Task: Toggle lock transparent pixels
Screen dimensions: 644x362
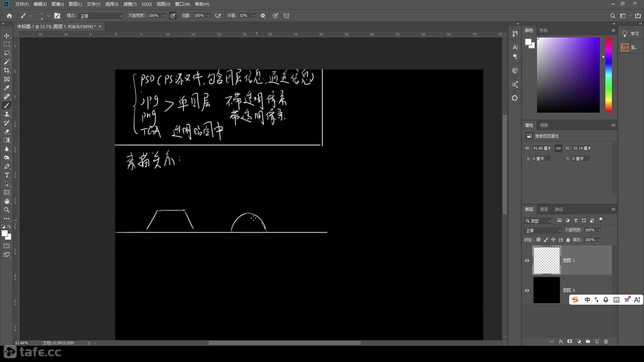Action: [538, 240]
